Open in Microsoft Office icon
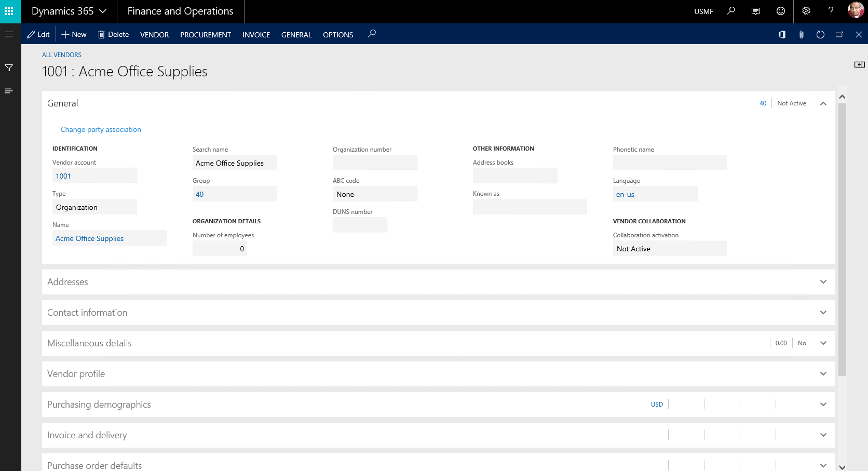Screen dimensions: 868x471 pyautogui.click(x=782, y=34)
